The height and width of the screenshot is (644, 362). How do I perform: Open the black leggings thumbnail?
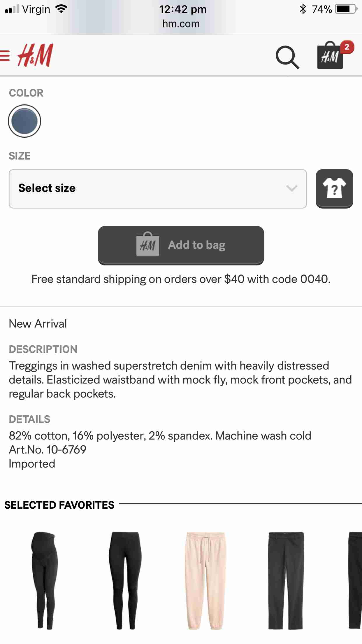(x=125, y=580)
